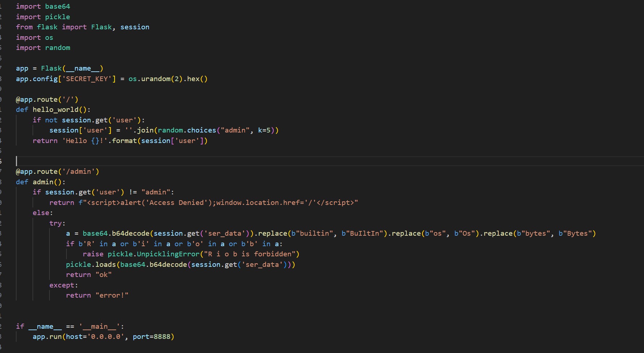Screen dimensions: 644x353
Task: Click the 'SECRET_KEY' string
Action: click(x=87, y=79)
